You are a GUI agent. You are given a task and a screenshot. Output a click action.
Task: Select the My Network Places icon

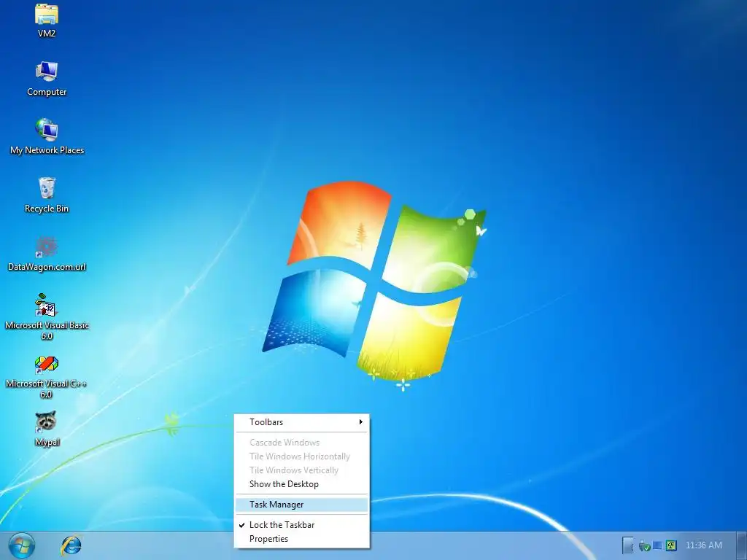coord(46,130)
